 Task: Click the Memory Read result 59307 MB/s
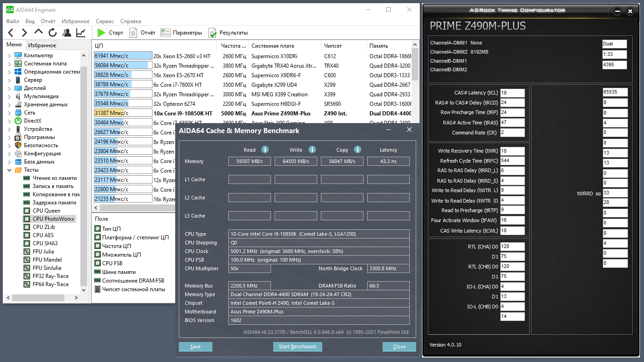pos(250,161)
